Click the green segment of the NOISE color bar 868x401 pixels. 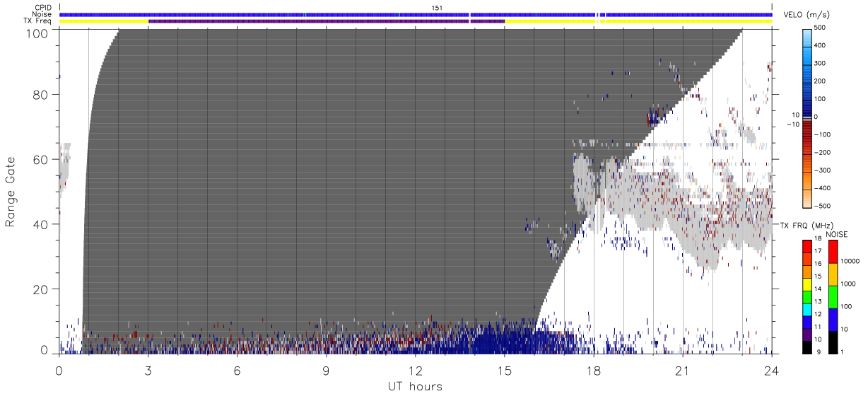[833, 296]
